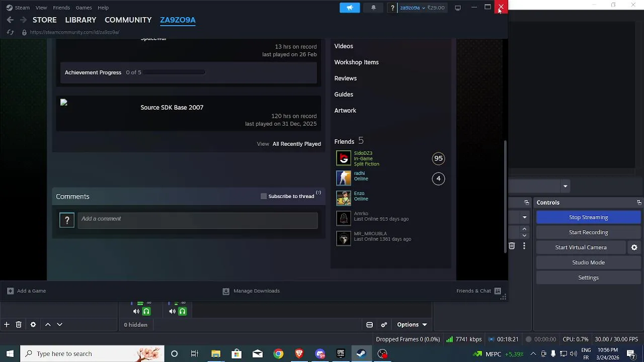
Task: Open the Help menu
Action: click(103, 8)
